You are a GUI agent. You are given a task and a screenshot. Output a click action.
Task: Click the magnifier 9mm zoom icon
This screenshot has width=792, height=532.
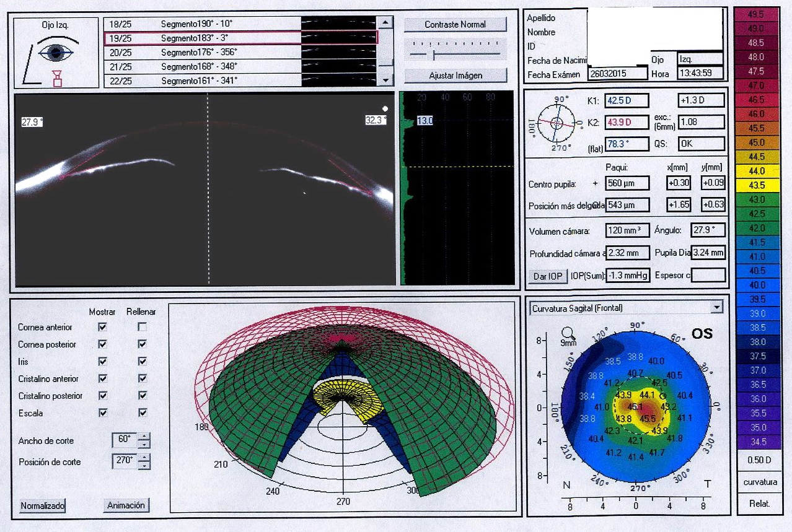click(x=568, y=333)
